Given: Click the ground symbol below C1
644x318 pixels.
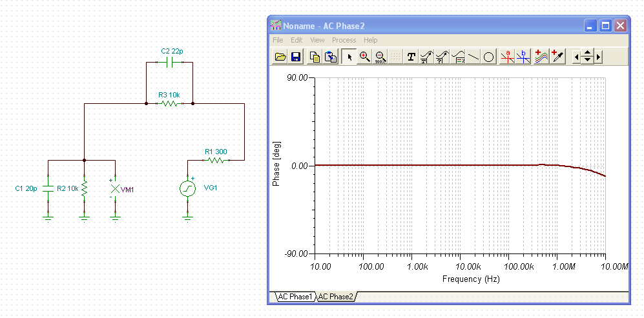Looking at the screenshot, I should [x=48, y=217].
